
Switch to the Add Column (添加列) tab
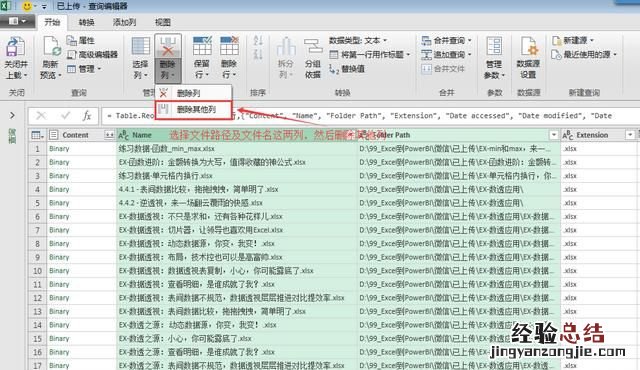[124, 22]
